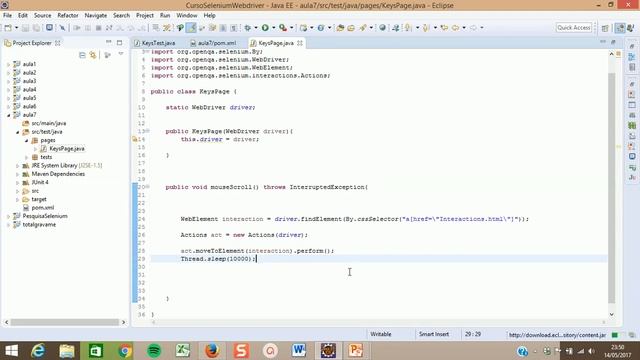Maximize the Project Explorer panel

pyautogui.click(x=119, y=42)
